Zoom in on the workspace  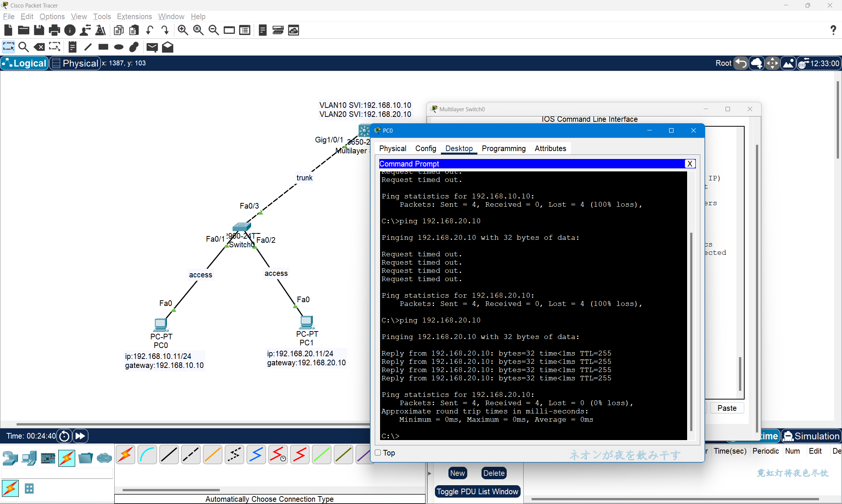(x=183, y=30)
